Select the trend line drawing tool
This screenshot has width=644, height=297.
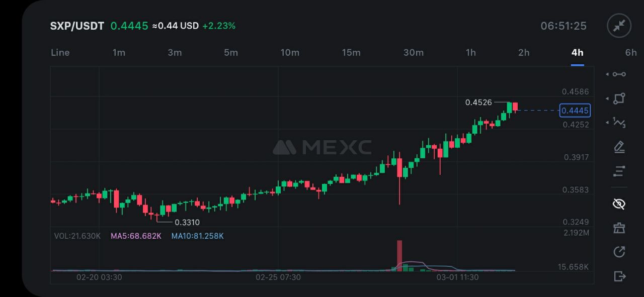[x=619, y=74]
